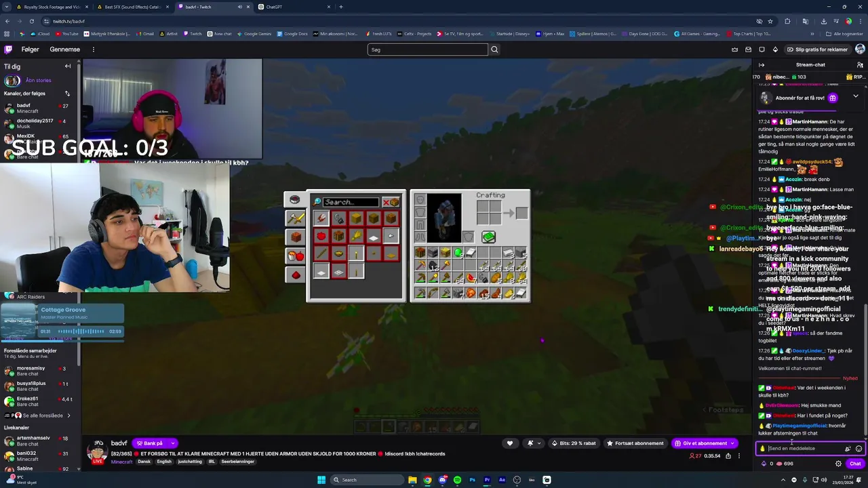Click Fortsæt abonnement button

635,443
